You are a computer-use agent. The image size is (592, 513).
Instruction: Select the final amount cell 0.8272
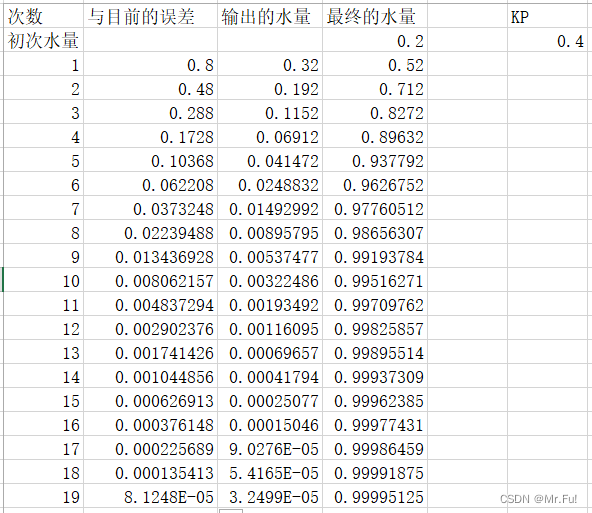click(x=375, y=112)
